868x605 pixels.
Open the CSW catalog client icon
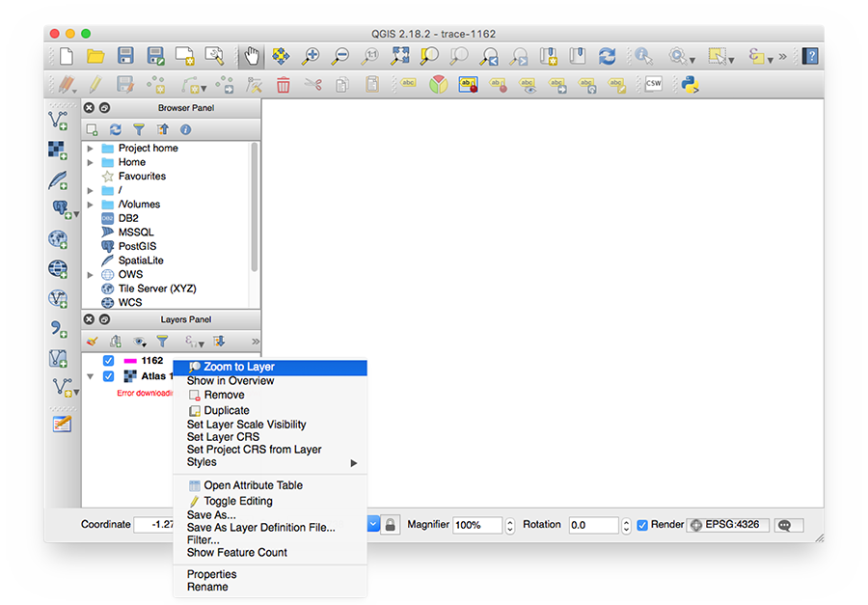[x=653, y=84]
